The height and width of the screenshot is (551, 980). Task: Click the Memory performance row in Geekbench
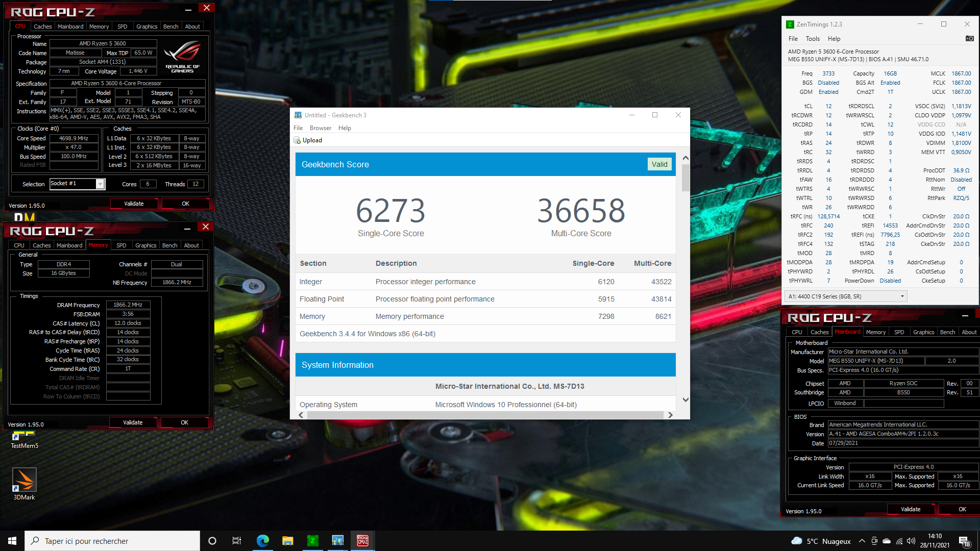485,316
